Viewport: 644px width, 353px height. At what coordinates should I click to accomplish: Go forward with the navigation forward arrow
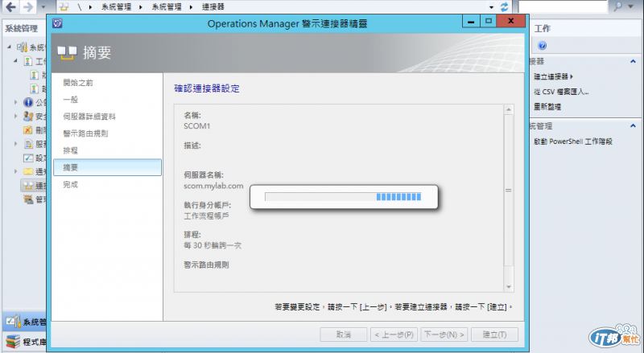(28, 6)
